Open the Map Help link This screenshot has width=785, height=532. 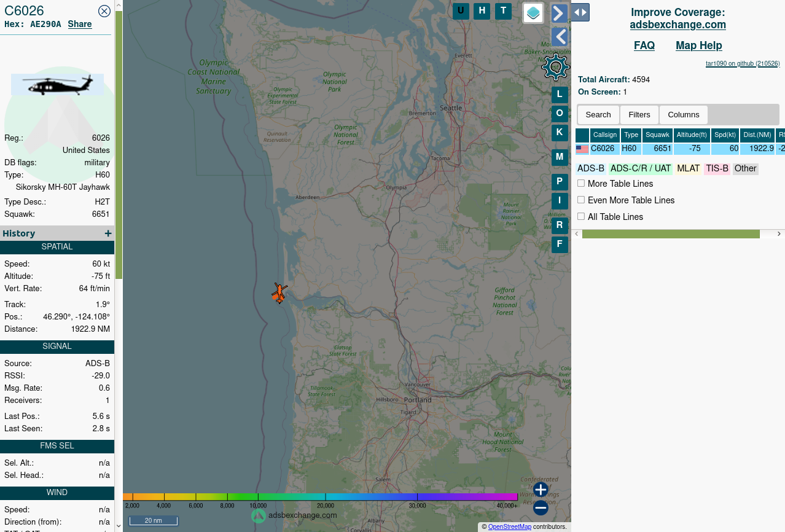pos(699,45)
